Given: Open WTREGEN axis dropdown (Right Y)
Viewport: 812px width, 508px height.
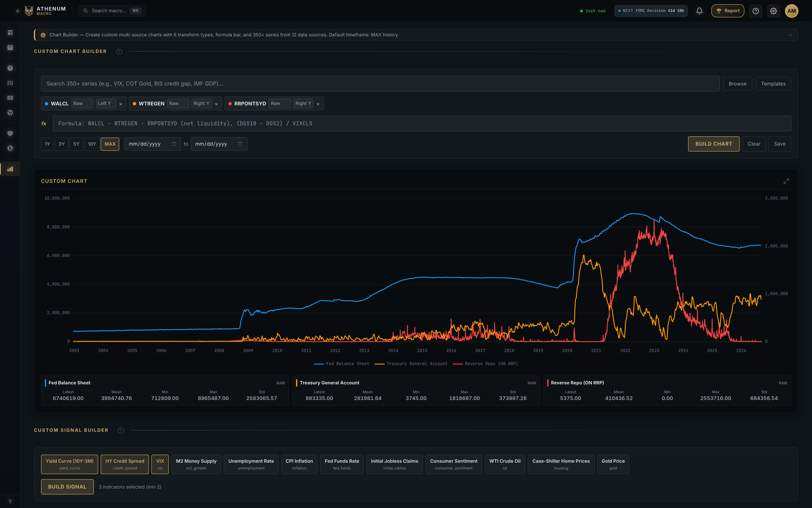Looking at the screenshot, I should click(202, 104).
